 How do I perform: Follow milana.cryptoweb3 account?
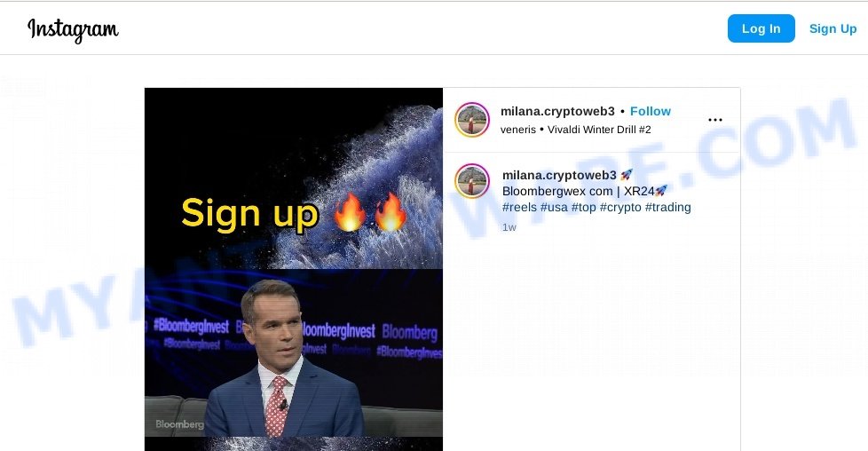coord(651,111)
